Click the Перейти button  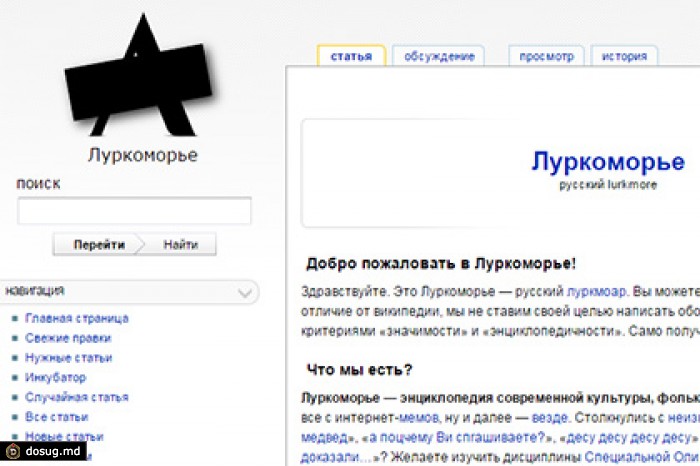point(99,244)
